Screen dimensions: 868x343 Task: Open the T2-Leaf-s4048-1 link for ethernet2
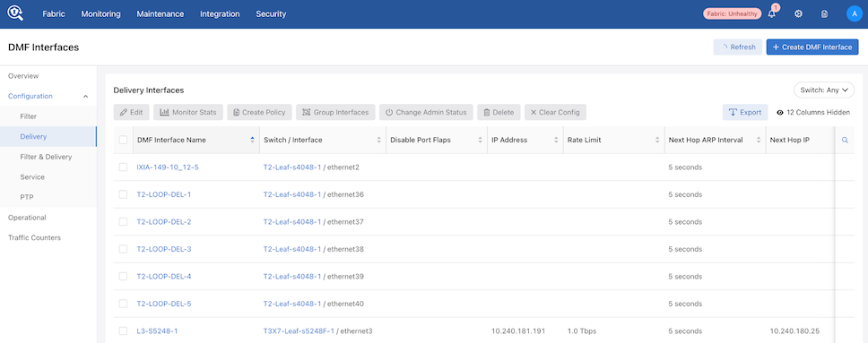point(292,167)
